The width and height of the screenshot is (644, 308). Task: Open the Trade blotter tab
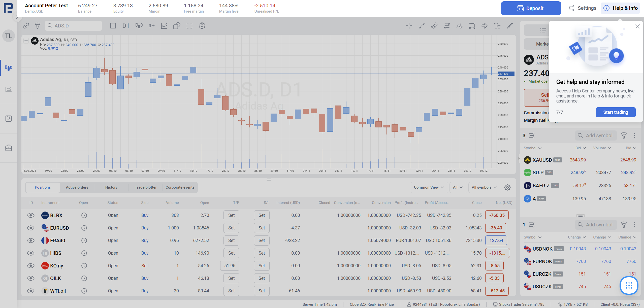[146, 187]
